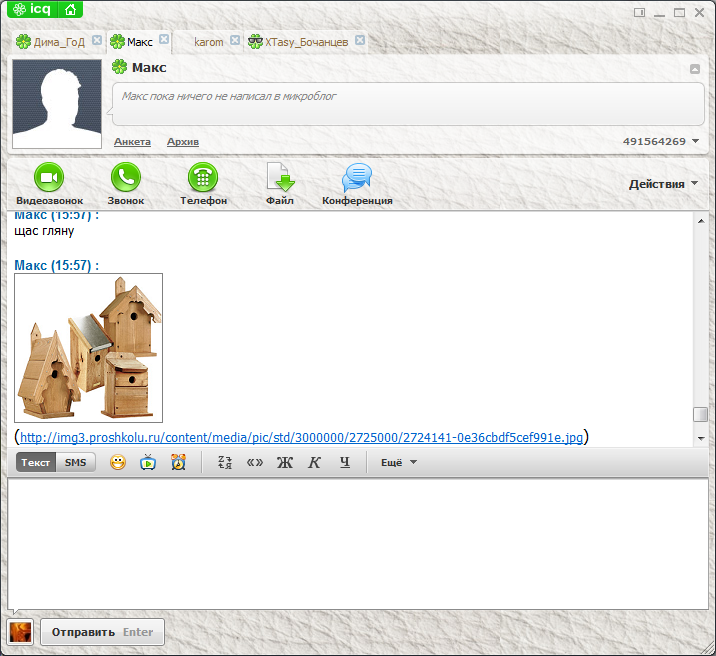Open the Телефон dial icon
Viewport: 716px width, 656px height.
click(x=203, y=177)
